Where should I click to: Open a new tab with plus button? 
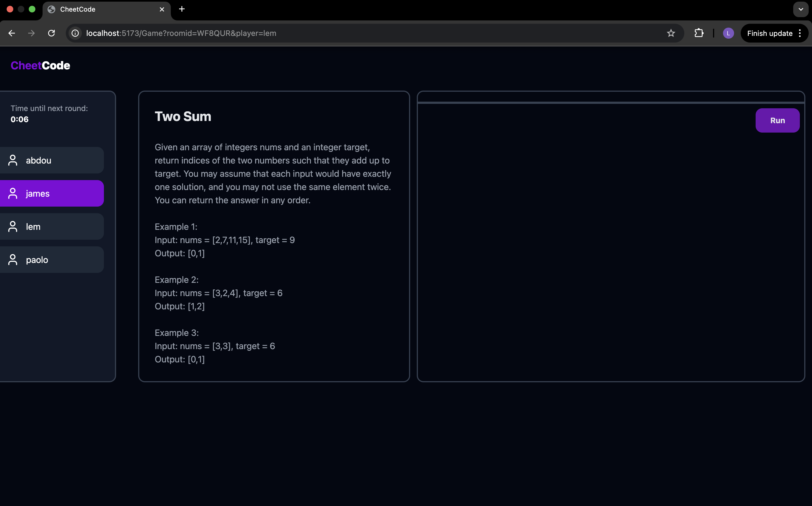click(182, 9)
